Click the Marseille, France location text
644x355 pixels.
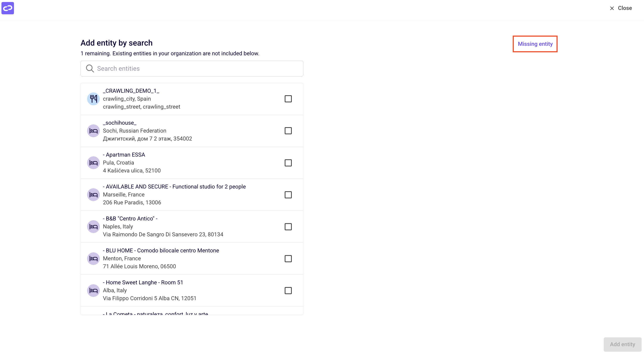(124, 195)
